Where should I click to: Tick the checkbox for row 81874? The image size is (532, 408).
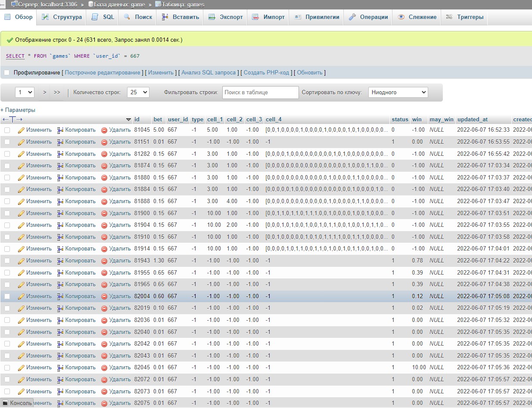pos(7,166)
